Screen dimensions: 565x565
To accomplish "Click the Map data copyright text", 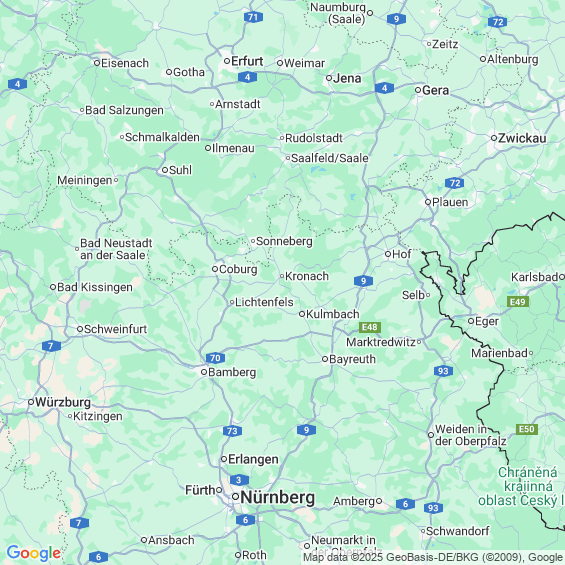I will pos(433,557).
